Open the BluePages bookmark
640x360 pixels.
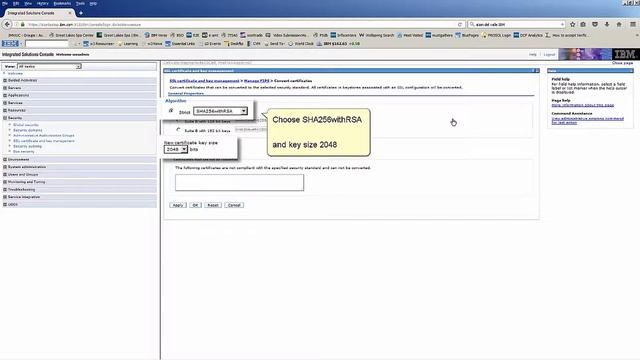tap(467, 36)
